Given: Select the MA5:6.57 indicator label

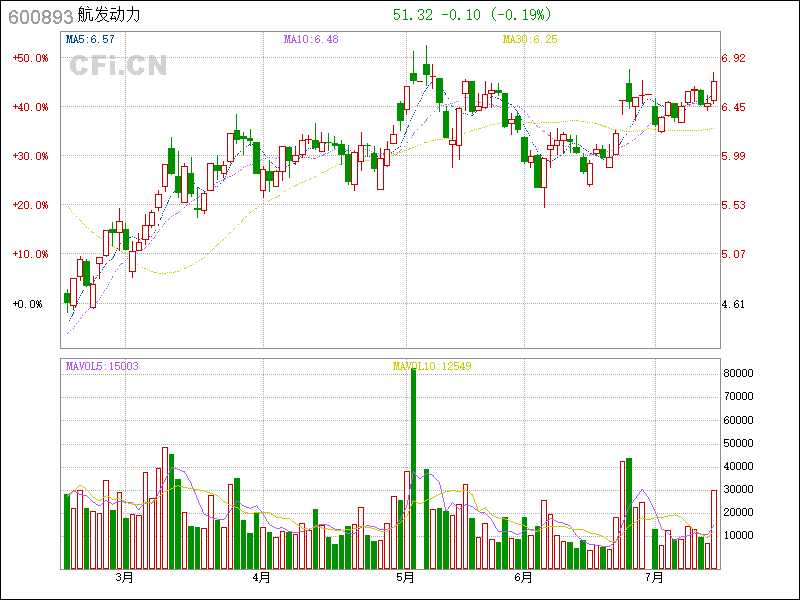Looking at the screenshot, I should 90,39.
